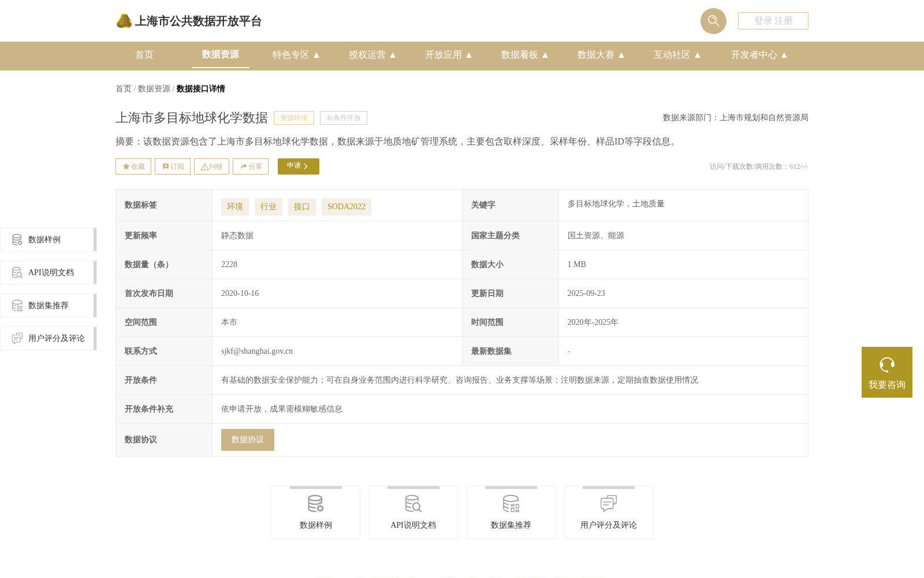Click the 1 MB data size value

(577, 265)
